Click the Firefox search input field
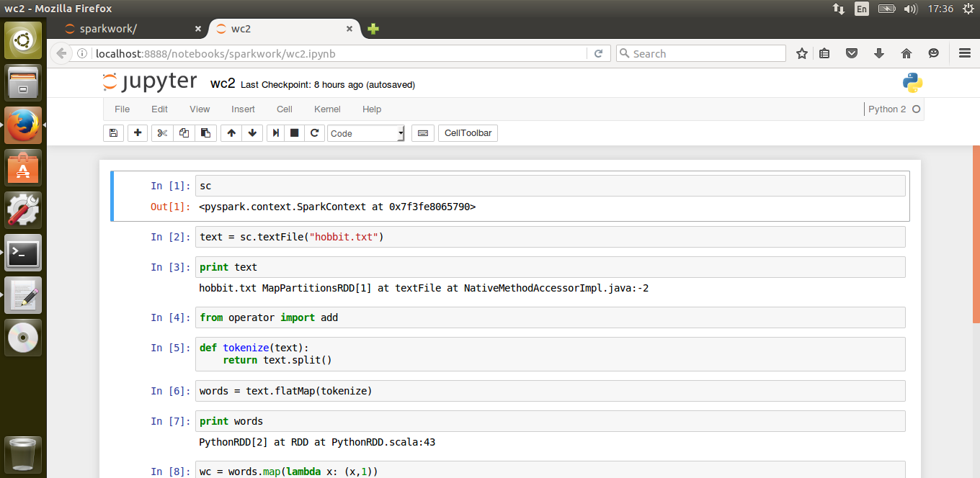 (700, 53)
